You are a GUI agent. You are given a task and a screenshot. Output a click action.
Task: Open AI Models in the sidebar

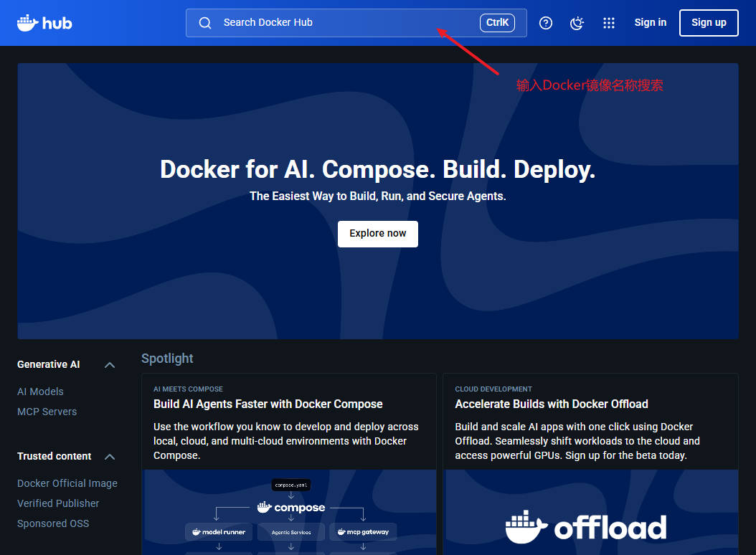click(x=40, y=392)
